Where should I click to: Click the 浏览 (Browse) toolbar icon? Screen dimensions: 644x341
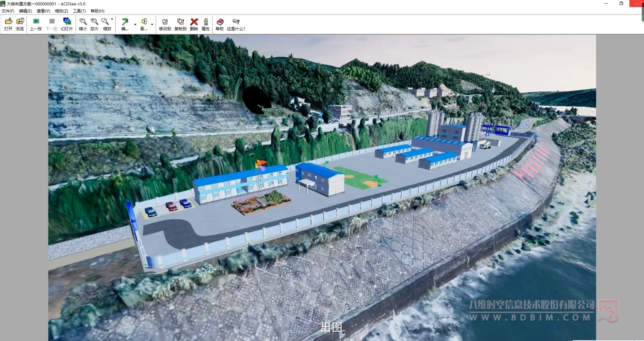click(x=20, y=24)
